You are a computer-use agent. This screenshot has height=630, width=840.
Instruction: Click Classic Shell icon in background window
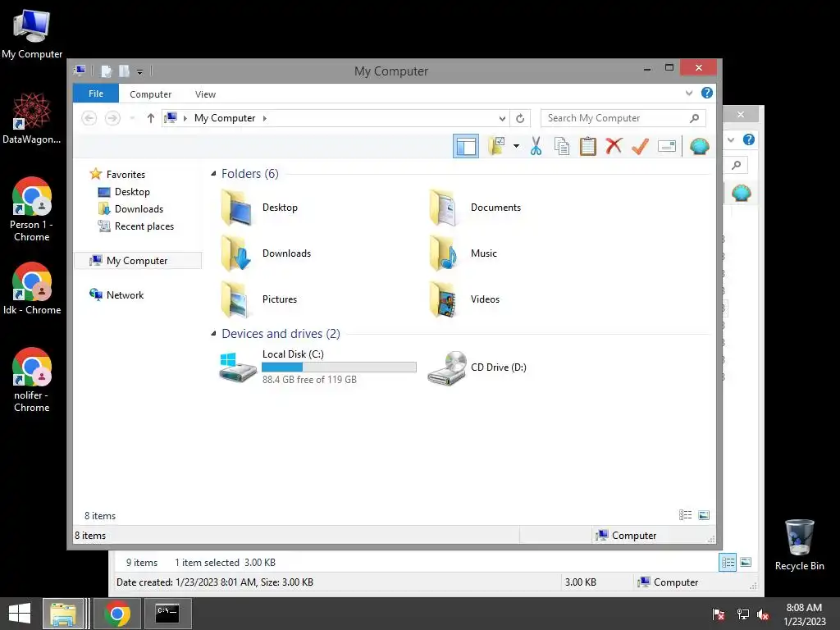742,192
